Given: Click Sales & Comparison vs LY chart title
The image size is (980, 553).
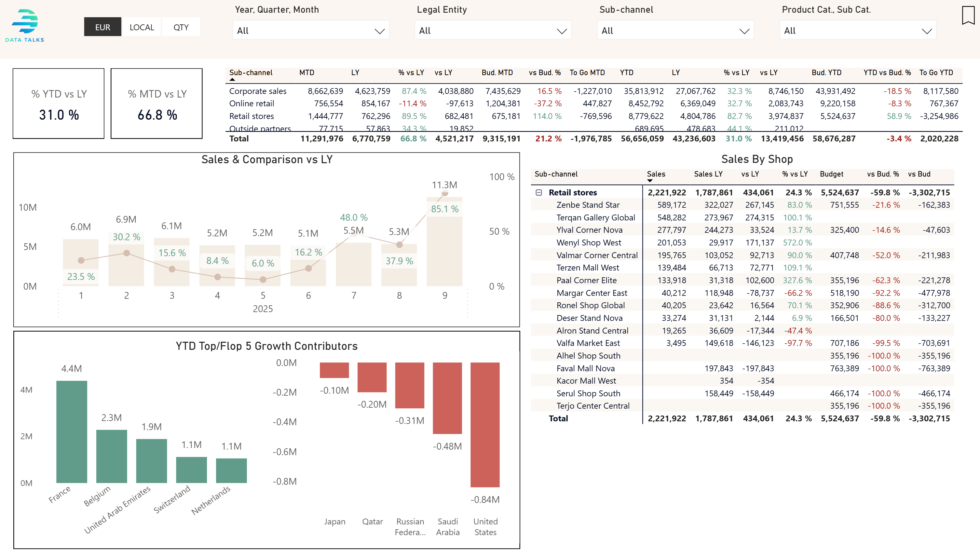Looking at the screenshot, I should coord(267,159).
